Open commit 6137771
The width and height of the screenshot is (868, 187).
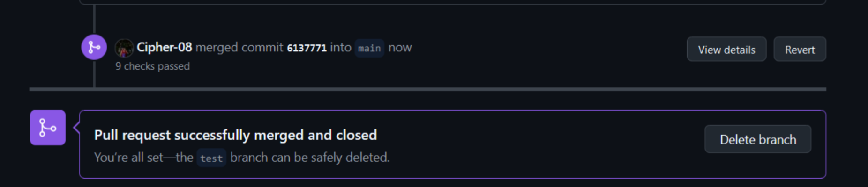point(307,48)
